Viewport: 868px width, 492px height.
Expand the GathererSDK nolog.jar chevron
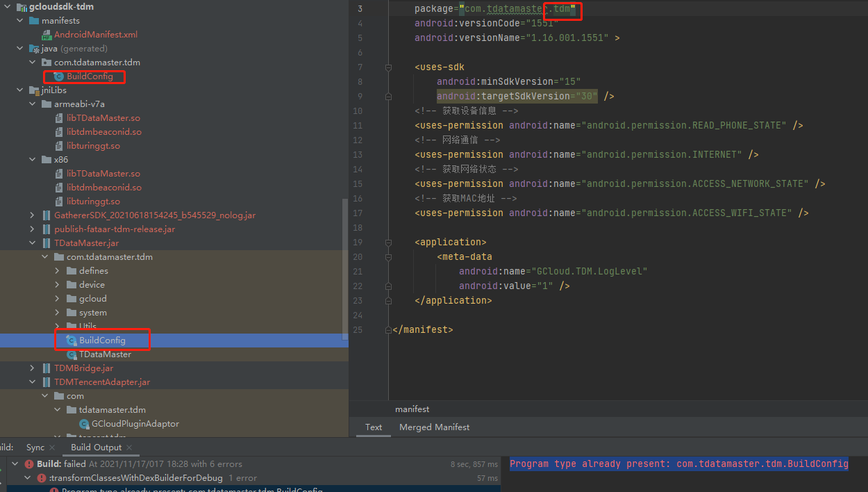click(33, 215)
